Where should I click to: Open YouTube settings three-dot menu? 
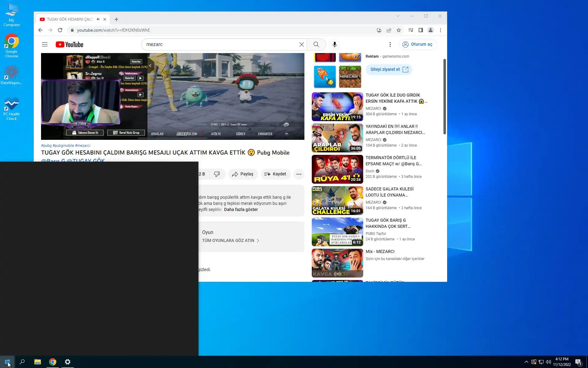click(x=390, y=44)
